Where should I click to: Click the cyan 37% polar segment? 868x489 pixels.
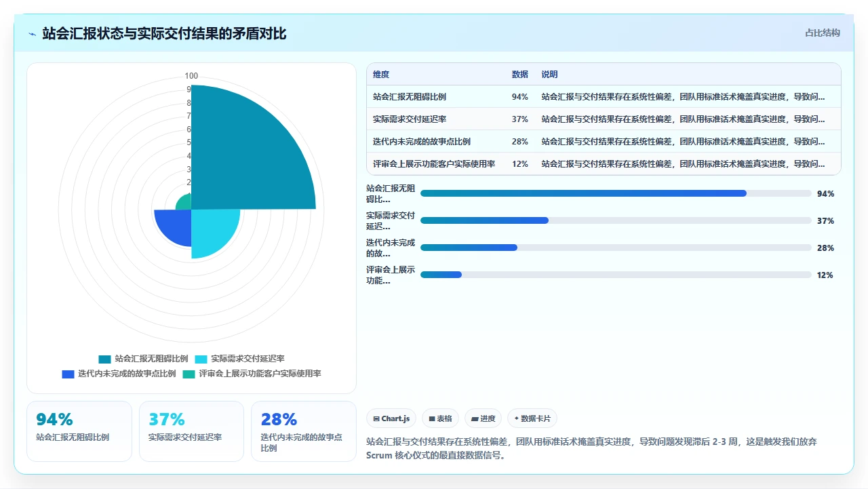210,231
